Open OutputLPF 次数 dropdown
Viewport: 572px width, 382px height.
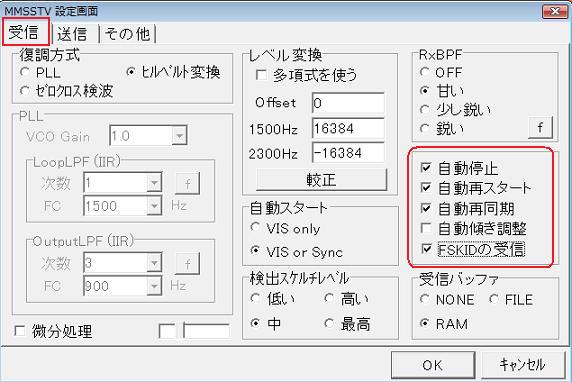154,263
